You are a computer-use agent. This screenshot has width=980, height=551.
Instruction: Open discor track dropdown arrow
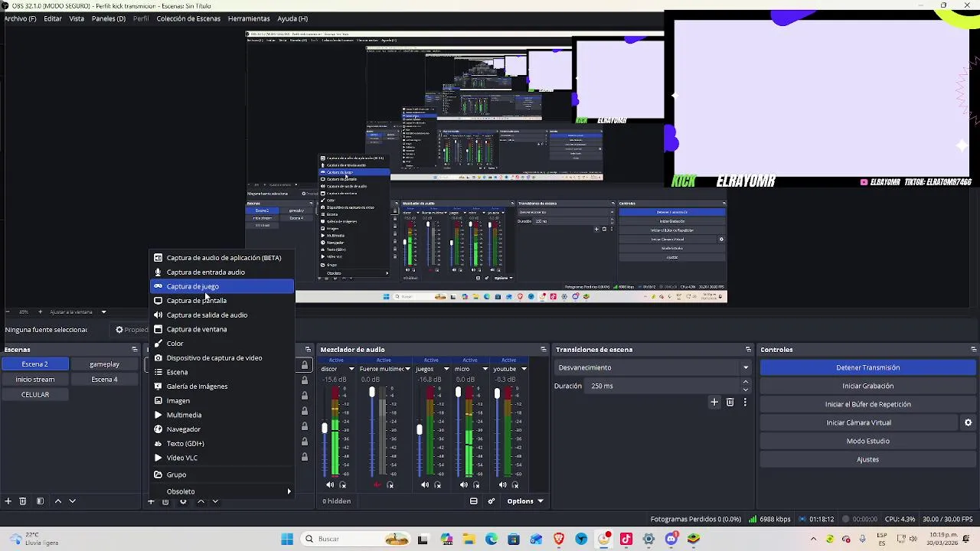click(x=351, y=369)
